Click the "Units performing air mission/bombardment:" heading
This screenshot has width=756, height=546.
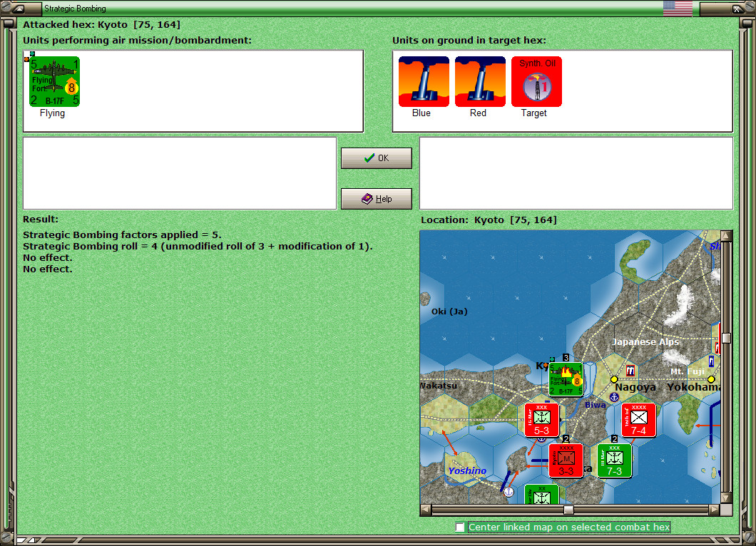[x=138, y=41]
